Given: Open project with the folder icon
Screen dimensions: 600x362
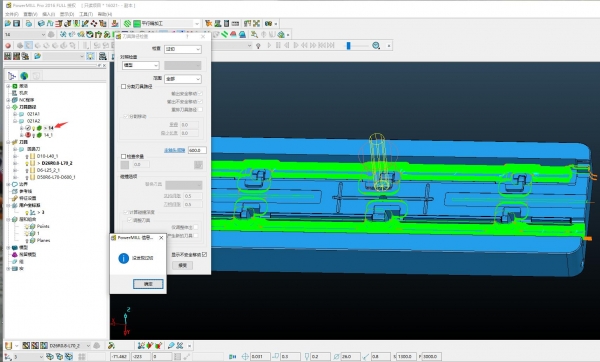Looking at the screenshot, I should click(8, 24).
